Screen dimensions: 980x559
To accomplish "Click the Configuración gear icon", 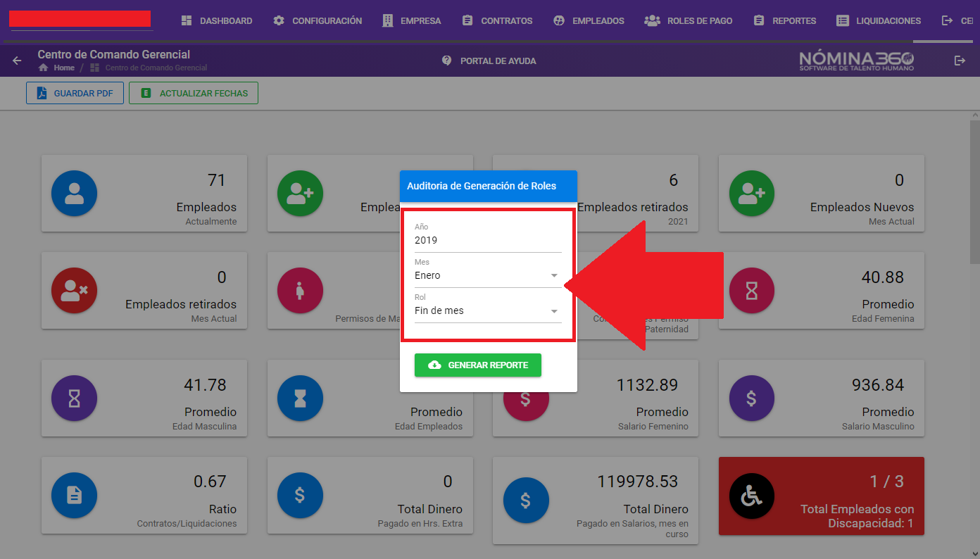I will pos(279,21).
